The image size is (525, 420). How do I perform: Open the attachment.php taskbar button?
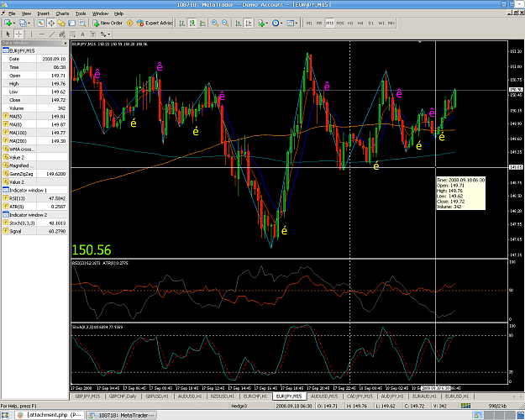(50, 415)
